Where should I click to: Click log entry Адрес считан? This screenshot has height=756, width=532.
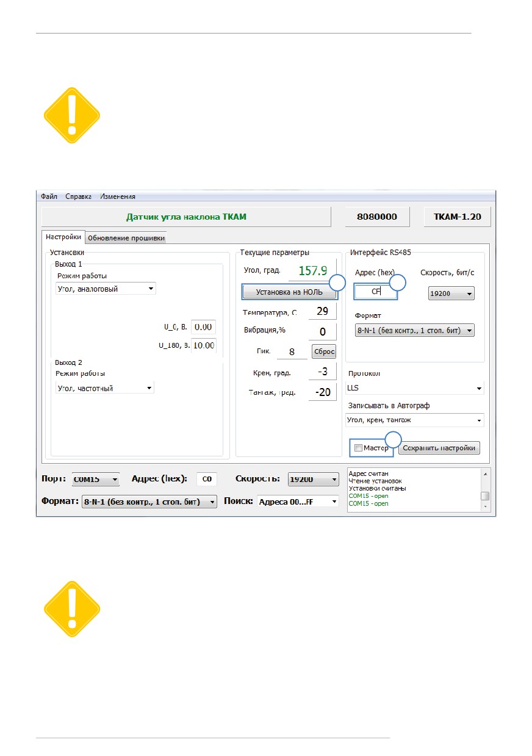[368, 473]
